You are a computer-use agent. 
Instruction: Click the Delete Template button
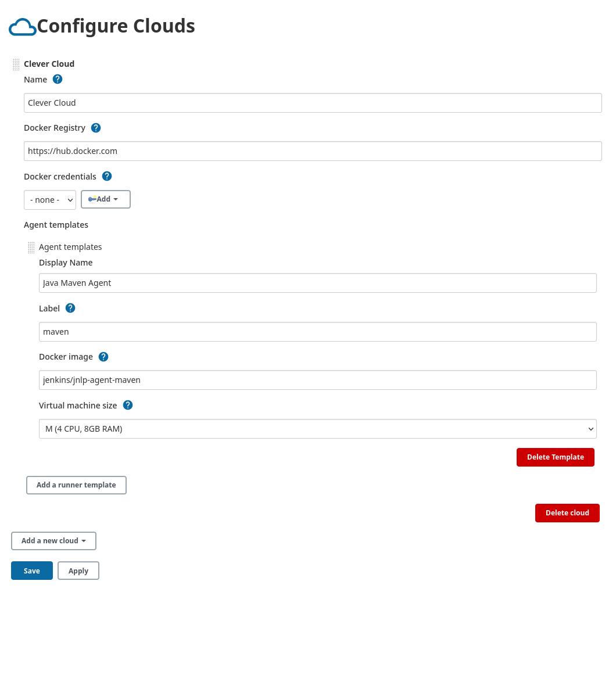click(x=555, y=457)
